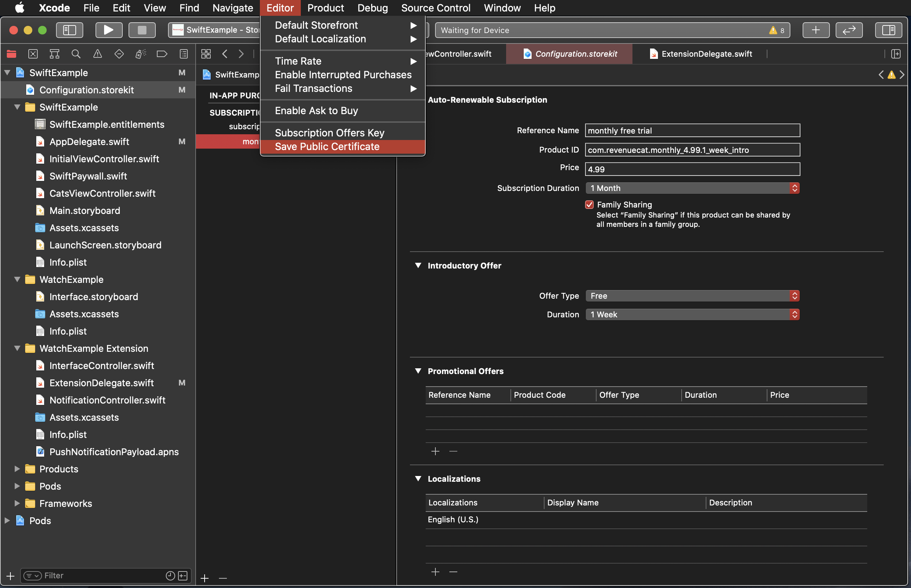Click the related items grid icon
The width and height of the screenshot is (911, 588).
coord(206,54)
